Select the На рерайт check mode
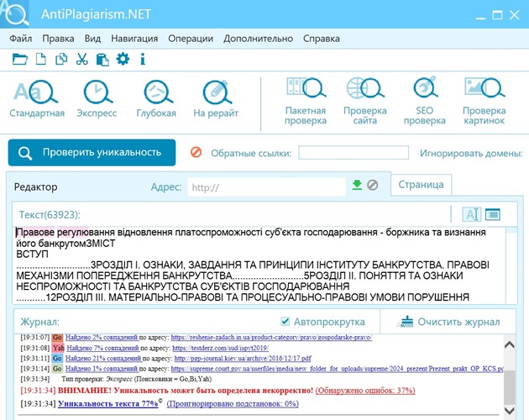This screenshot has width=529, height=420. pyautogui.click(x=216, y=98)
